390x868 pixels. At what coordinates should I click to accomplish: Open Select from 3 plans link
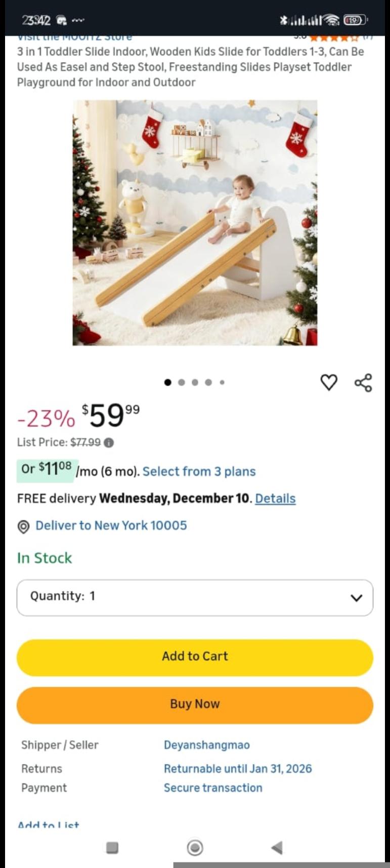[x=199, y=471]
